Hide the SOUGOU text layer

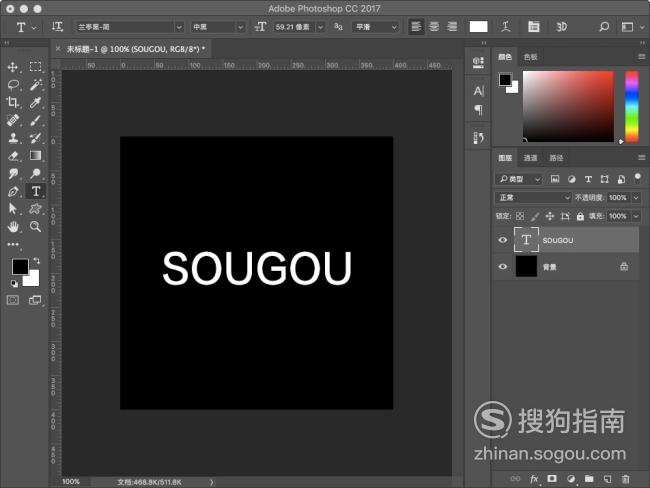(503, 240)
